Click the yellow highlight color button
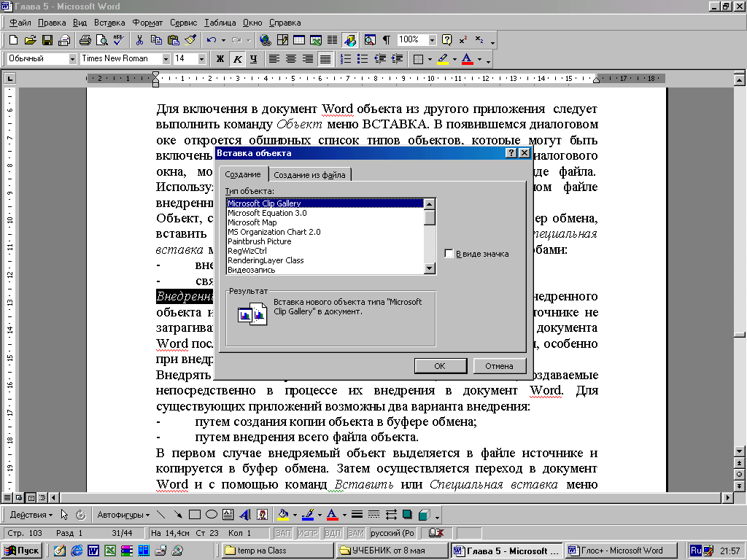 443,58
